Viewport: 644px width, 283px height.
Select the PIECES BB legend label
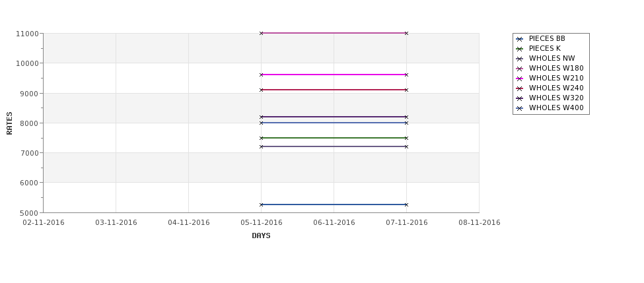click(x=547, y=38)
